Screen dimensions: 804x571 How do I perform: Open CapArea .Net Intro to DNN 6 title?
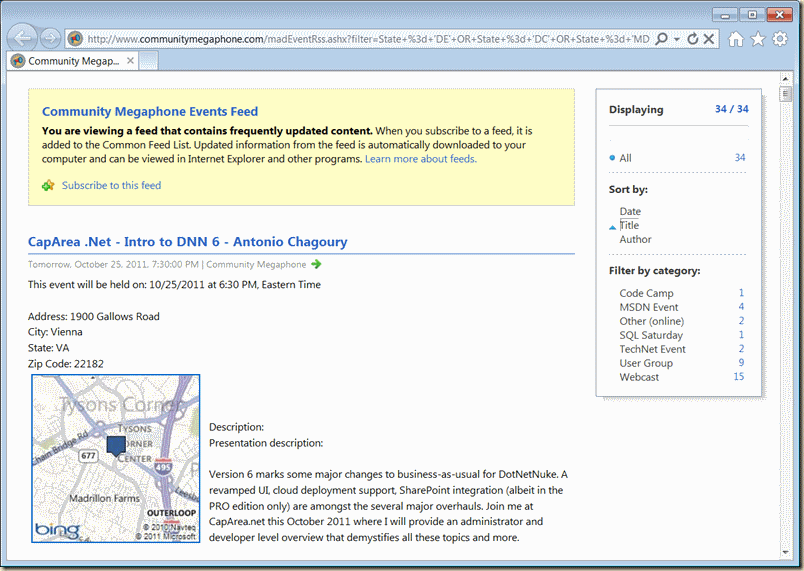[188, 242]
